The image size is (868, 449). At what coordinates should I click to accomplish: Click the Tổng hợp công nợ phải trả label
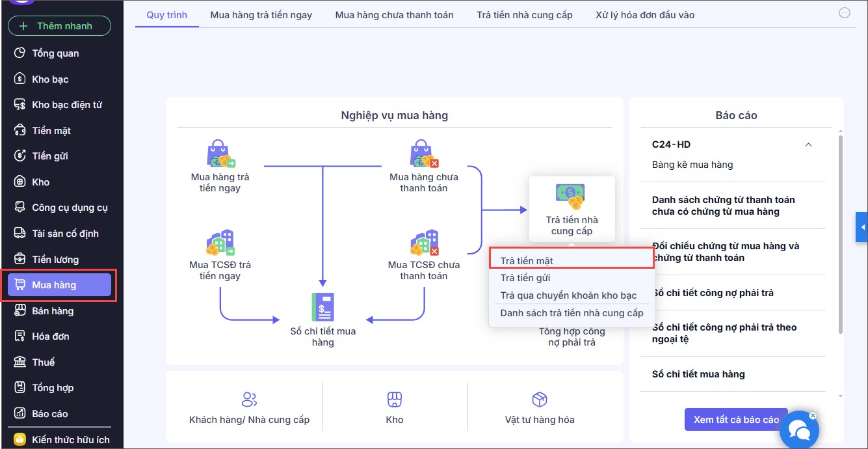click(572, 336)
